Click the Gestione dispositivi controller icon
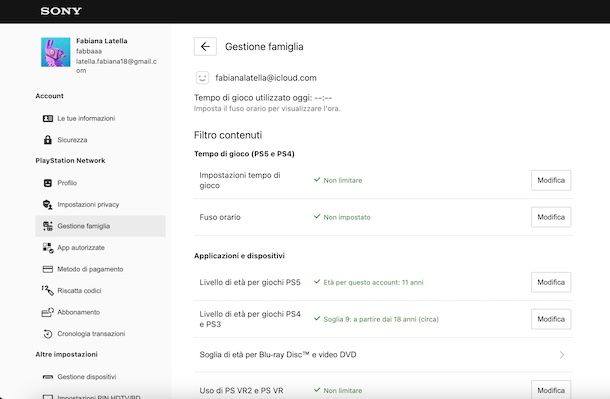This screenshot has height=399, width=610. (x=48, y=377)
